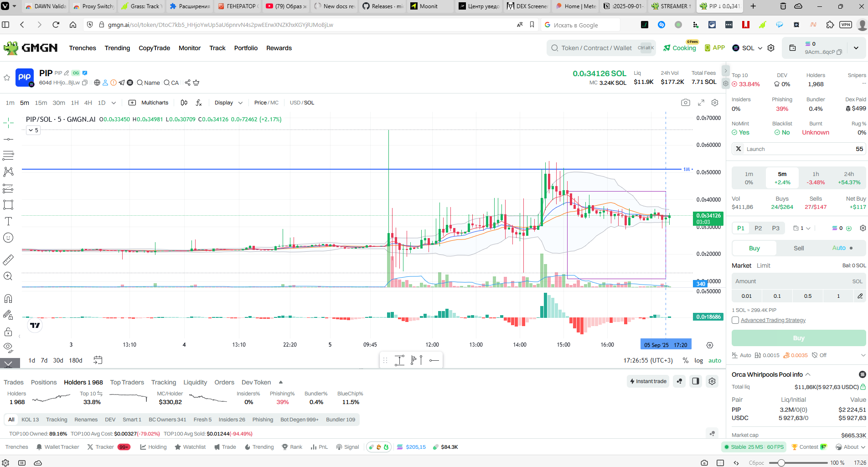Go to the CopyTrade page
Screen dimensions: 868x467
154,48
